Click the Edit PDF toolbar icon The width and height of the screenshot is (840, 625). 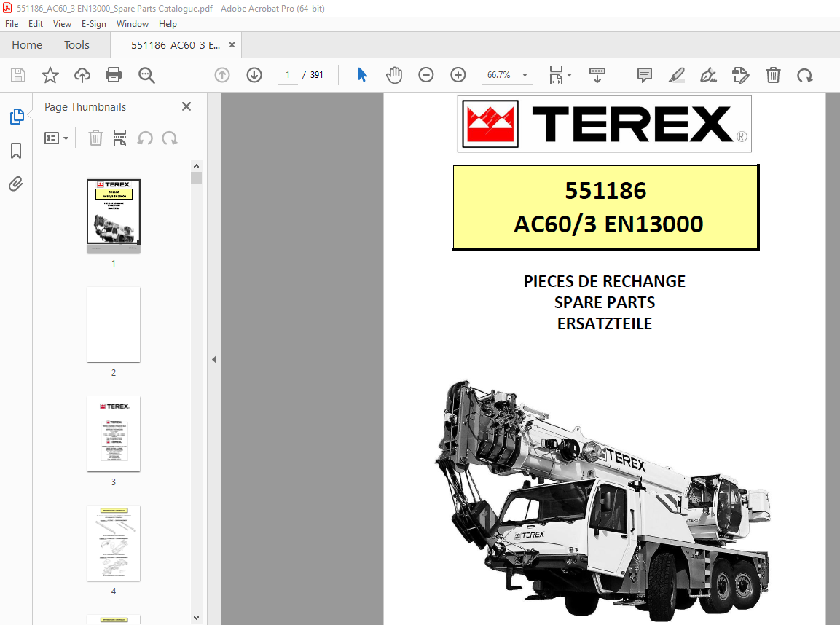pyautogui.click(x=741, y=75)
